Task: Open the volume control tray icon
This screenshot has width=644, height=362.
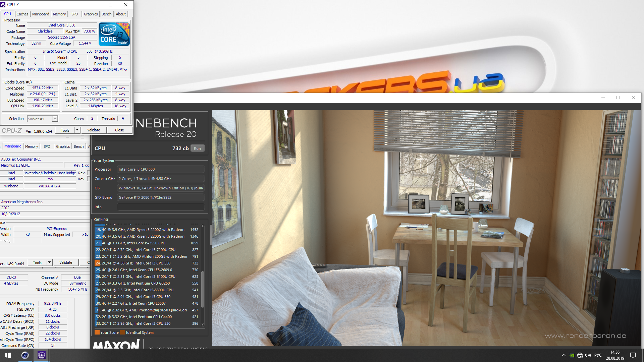Action: (588, 355)
